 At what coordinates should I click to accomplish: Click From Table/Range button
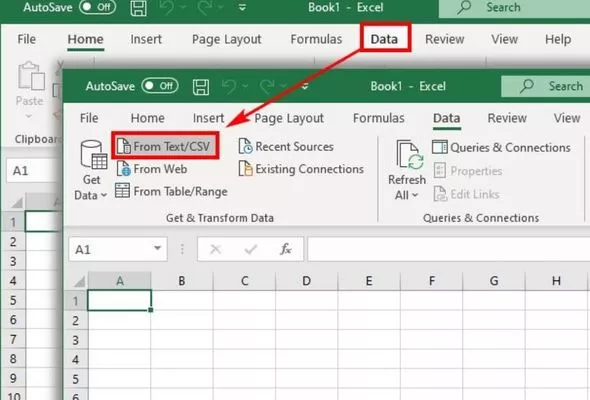(x=171, y=191)
